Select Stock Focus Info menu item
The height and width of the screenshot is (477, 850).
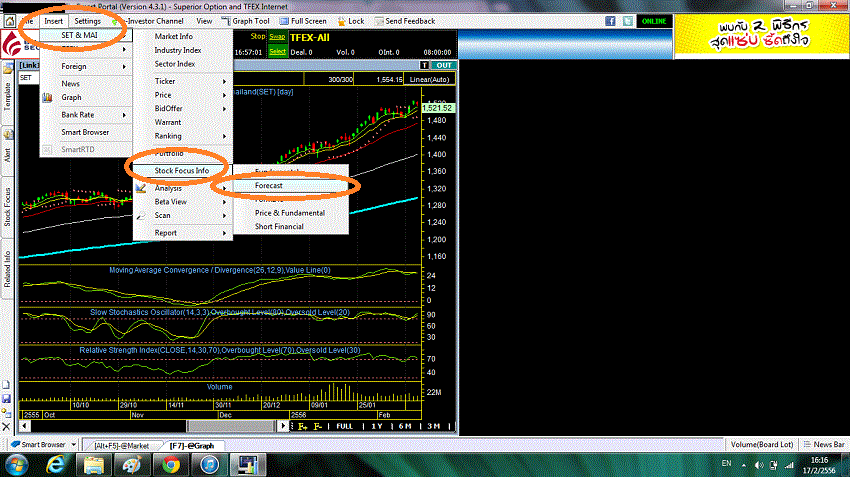click(x=182, y=171)
